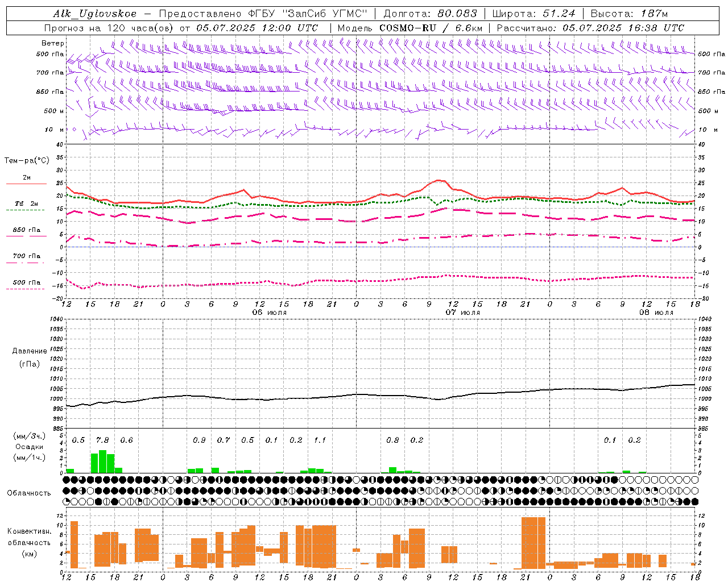Click the 0.6 precipitation total value
Screen dimensions: 728x582
(126, 440)
